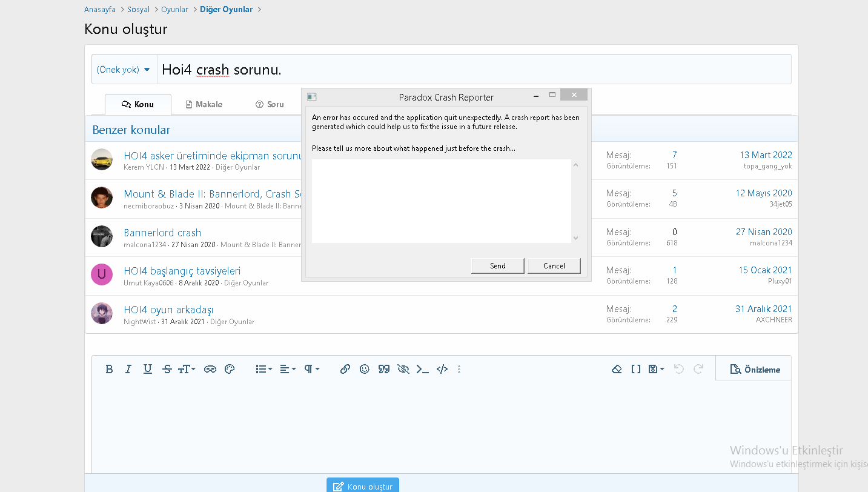Image resolution: width=868 pixels, height=492 pixels.
Task: Click the font family icon in toolbar
Action: (x=210, y=369)
